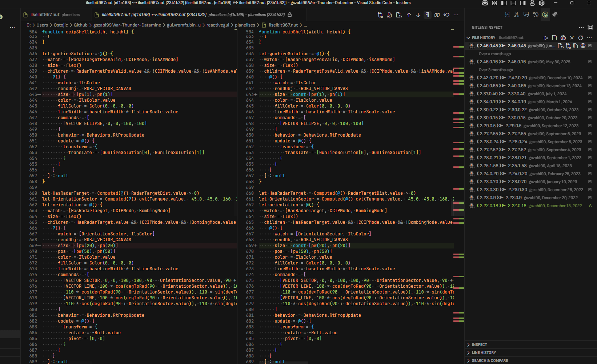597x364 pixels.
Task: Open the Copilot chat icon in title bar
Action: (485, 3)
